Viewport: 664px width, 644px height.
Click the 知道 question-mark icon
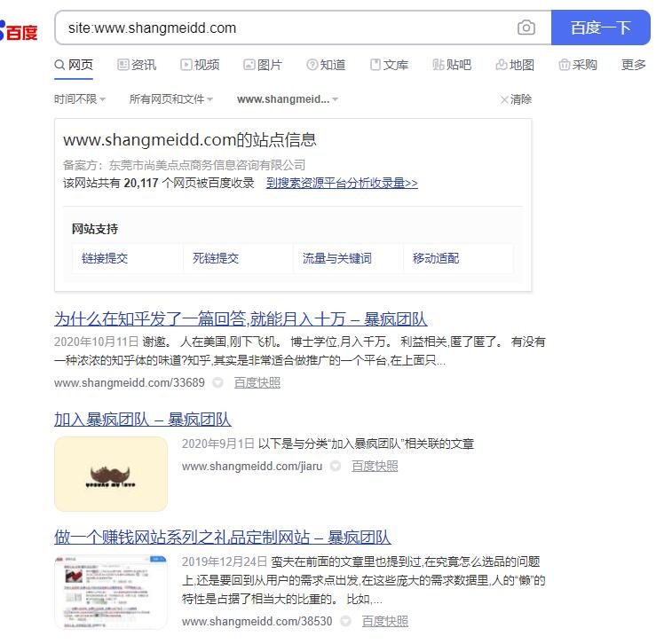pyautogui.click(x=312, y=65)
